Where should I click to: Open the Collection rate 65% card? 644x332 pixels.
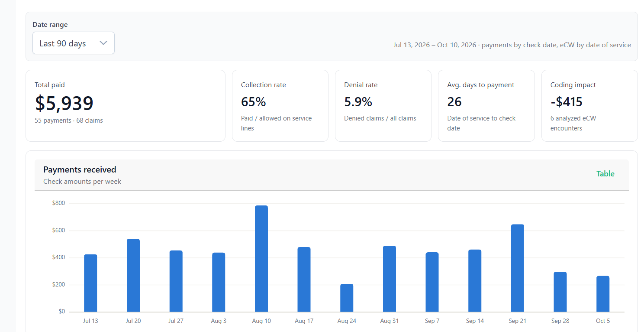pyautogui.click(x=280, y=106)
